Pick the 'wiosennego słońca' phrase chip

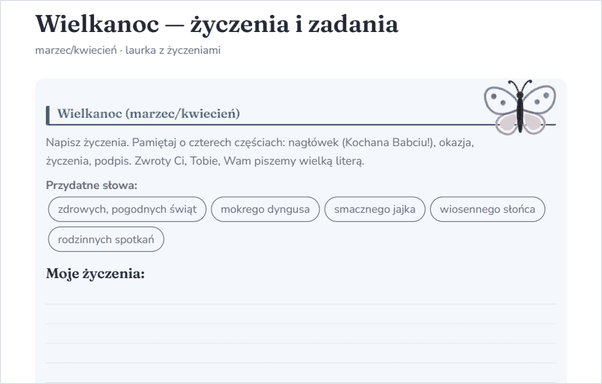point(487,209)
